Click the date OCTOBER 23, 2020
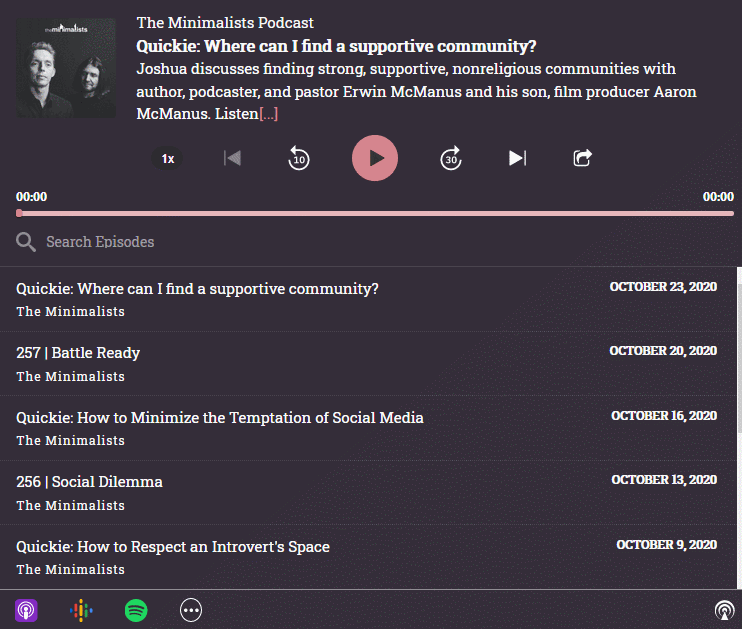Viewport: 742px width, 629px height. (663, 287)
